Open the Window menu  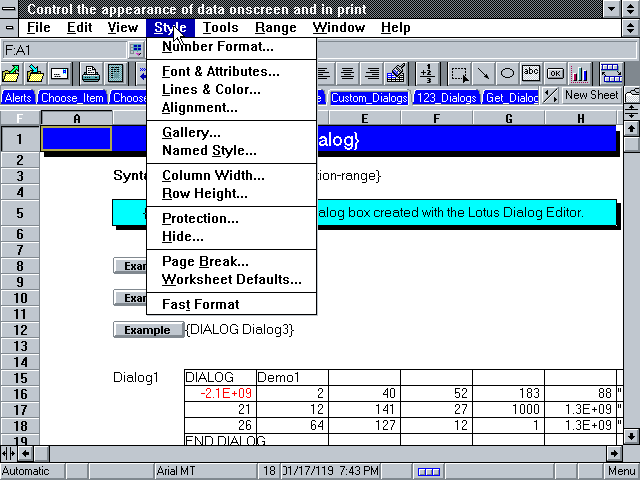pos(339,28)
